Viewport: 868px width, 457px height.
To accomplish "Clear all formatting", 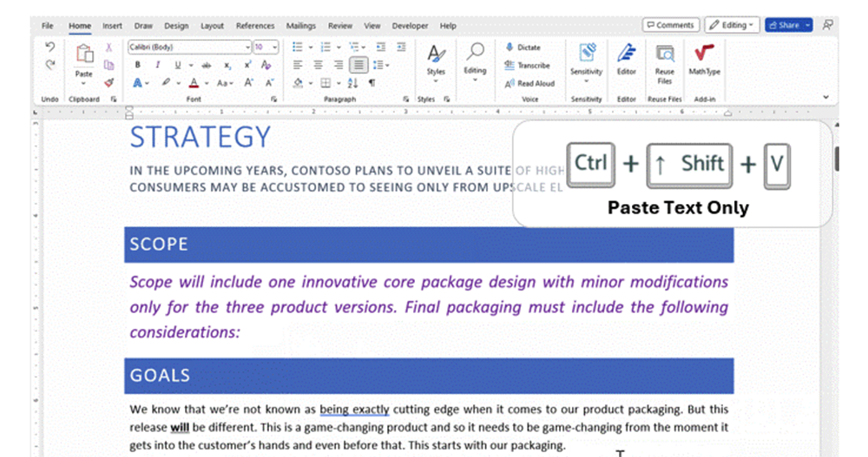I will [x=266, y=65].
